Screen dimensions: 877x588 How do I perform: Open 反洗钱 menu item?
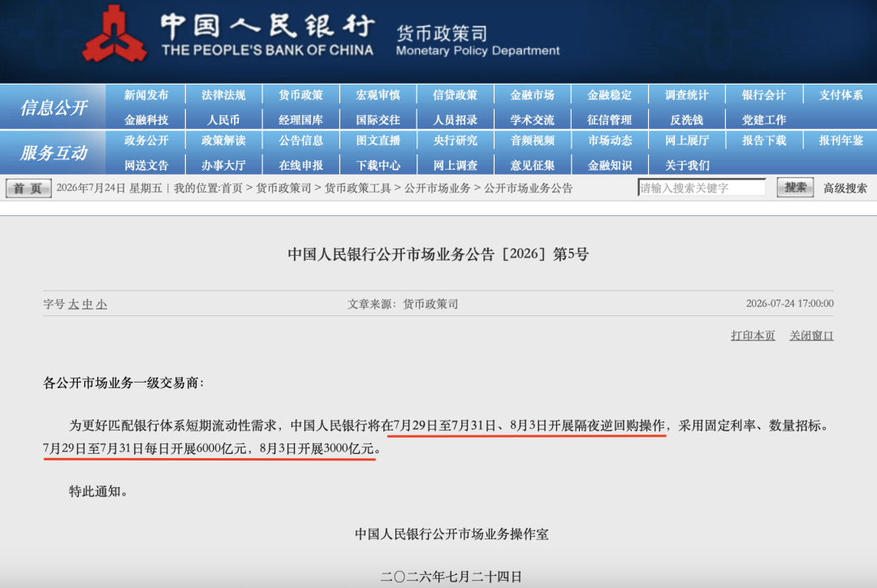[687, 119]
